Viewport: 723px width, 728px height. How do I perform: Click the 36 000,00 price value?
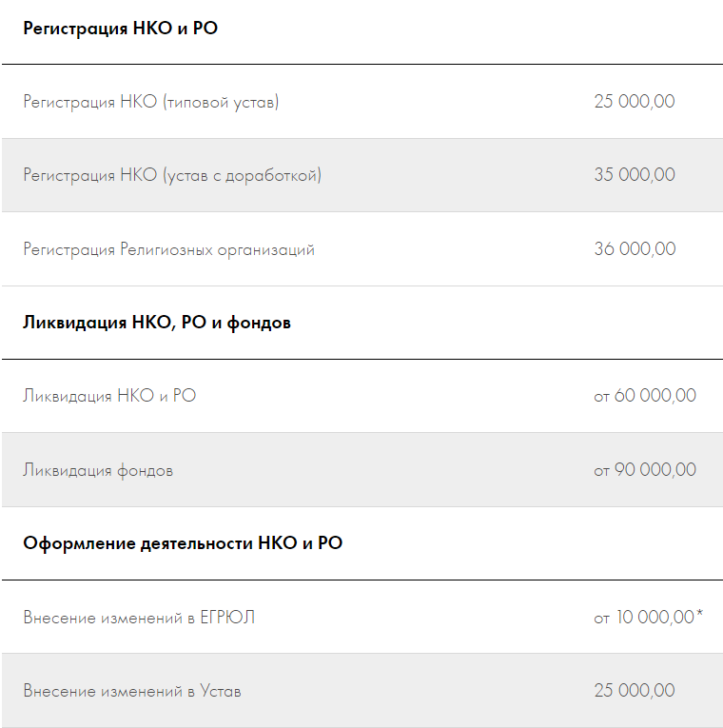(635, 249)
